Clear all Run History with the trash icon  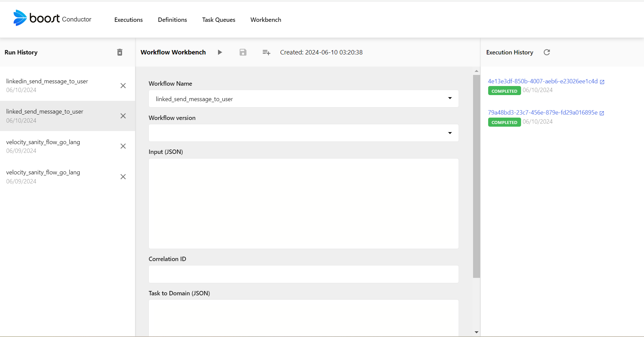point(120,52)
